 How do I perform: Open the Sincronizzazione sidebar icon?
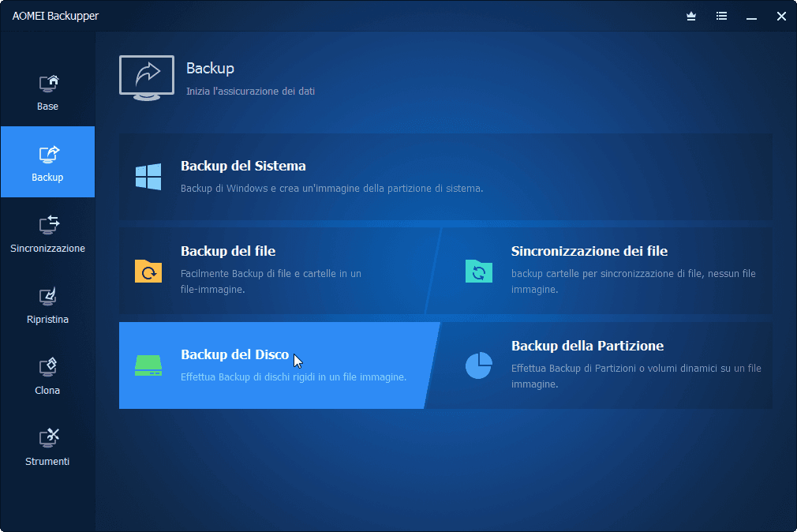click(49, 225)
